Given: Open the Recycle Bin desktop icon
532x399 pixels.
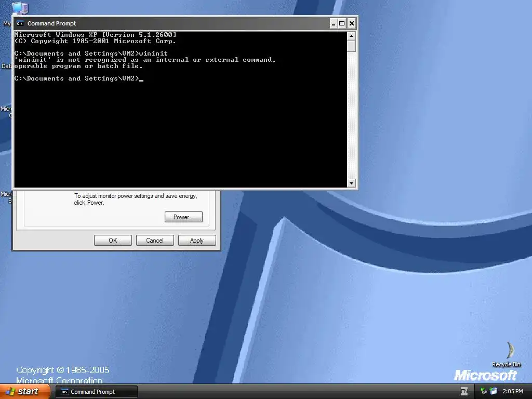Looking at the screenshot, I should 507,354.
